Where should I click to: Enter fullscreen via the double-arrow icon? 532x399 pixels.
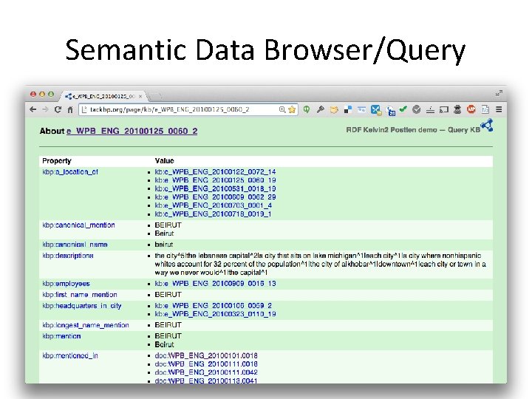pos(499,93)
